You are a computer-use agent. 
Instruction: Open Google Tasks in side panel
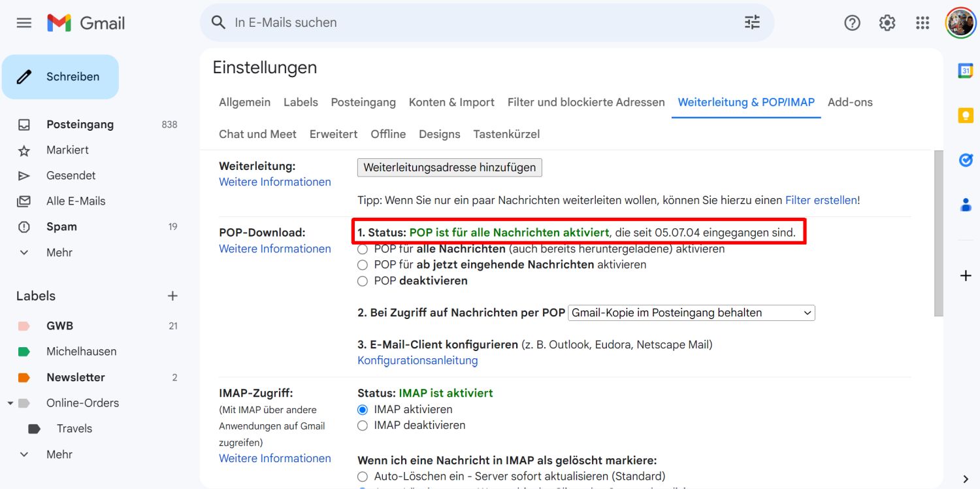[966, 160]
